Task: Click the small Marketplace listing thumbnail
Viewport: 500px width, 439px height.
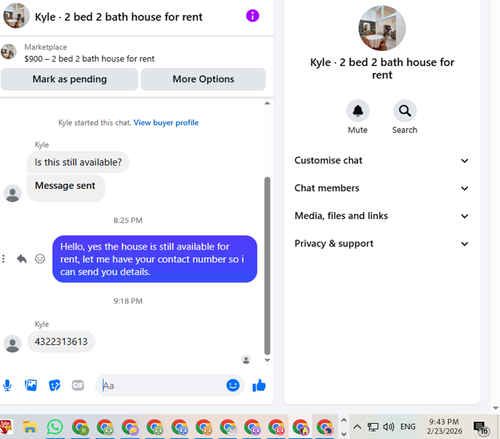Action: click(x=9, y=52)
